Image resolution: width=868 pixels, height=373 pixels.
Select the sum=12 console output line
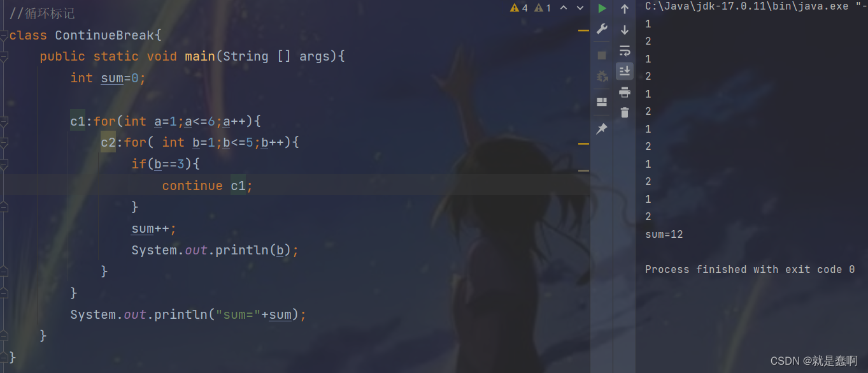(663, 234)
